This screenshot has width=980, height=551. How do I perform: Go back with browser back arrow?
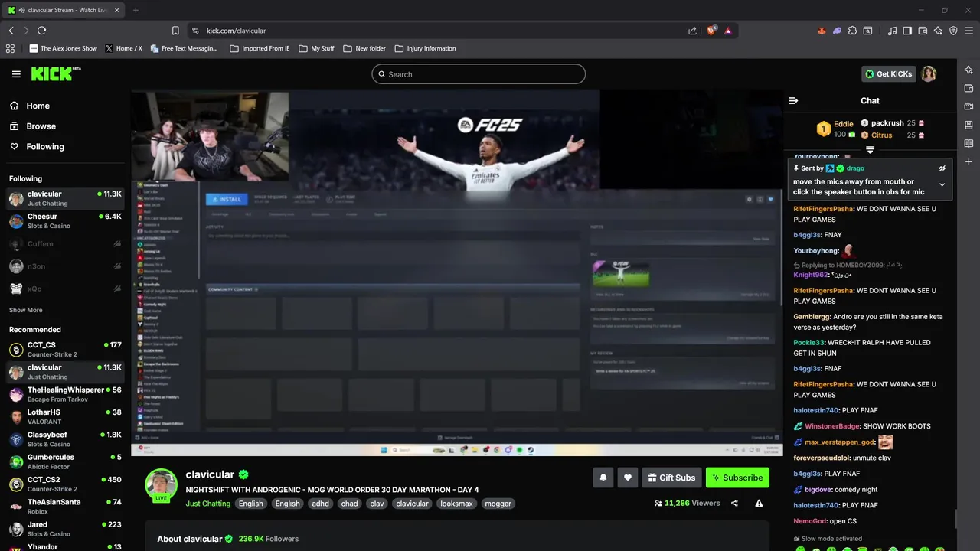tap(11, 31)
